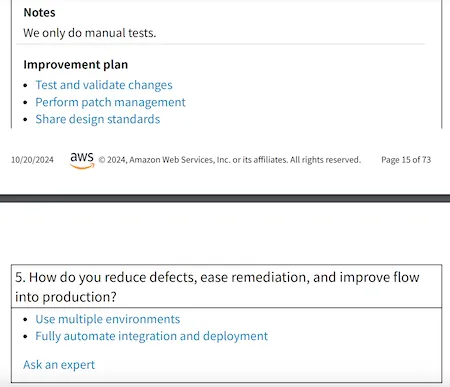450x387 pixels.
Task: Click the Improvement plan heading
Action: tap(76, 65)
